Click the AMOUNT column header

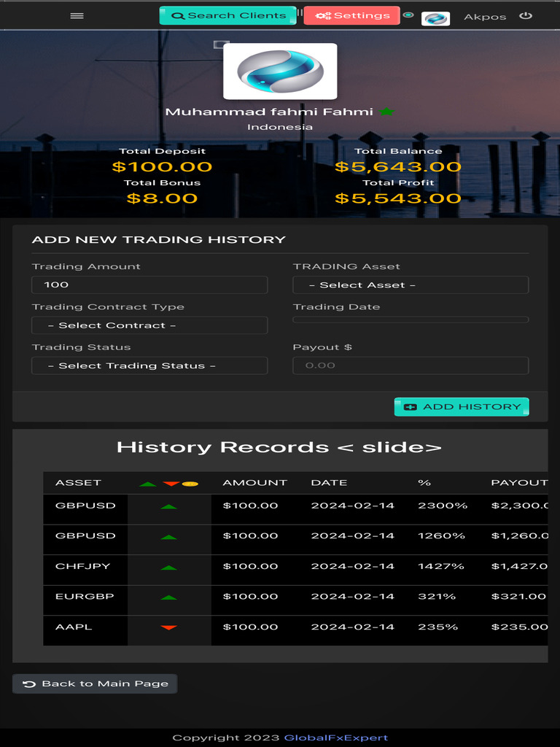tap(254, 483)
